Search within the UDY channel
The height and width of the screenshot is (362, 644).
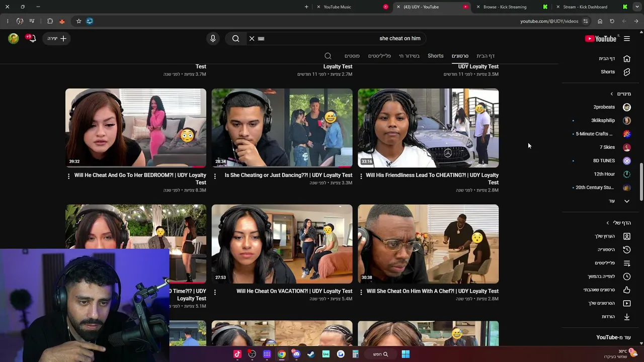click(x=328, y=56)
